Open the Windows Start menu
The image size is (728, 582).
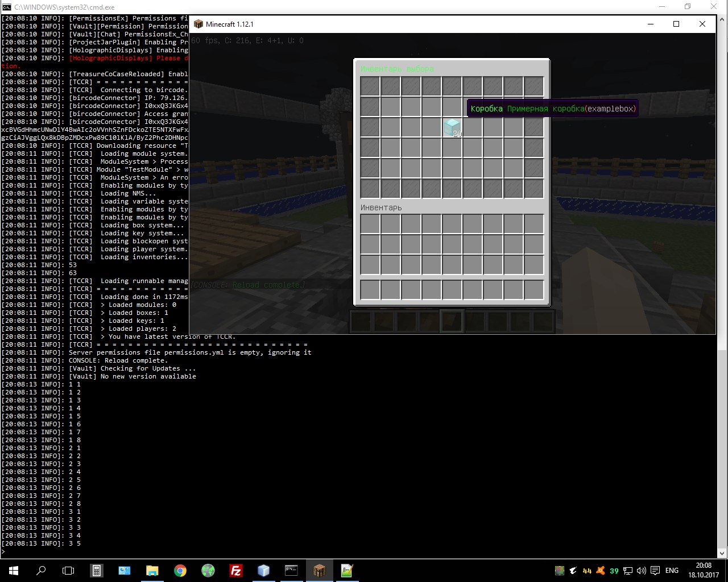click(13, 570)
